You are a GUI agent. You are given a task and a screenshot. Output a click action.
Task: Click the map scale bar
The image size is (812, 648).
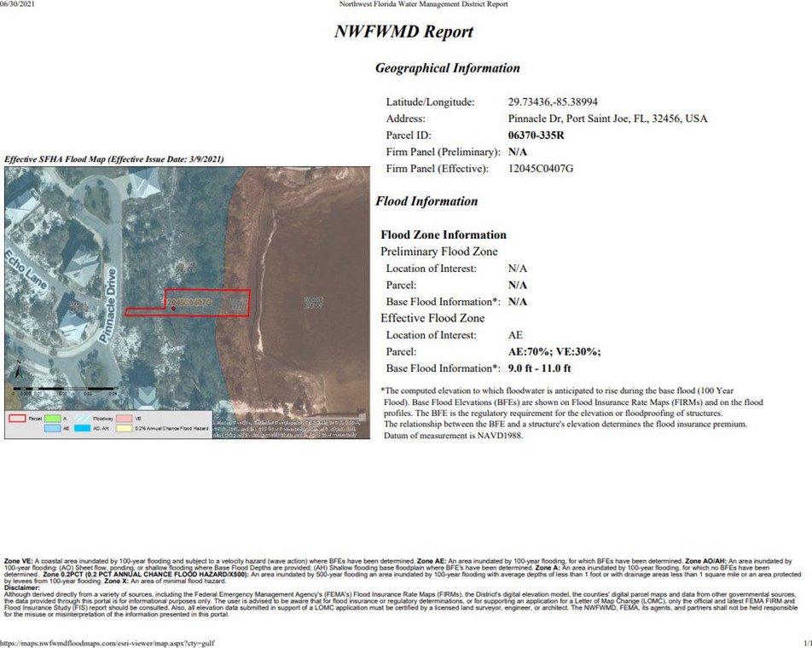click(65, 391)
